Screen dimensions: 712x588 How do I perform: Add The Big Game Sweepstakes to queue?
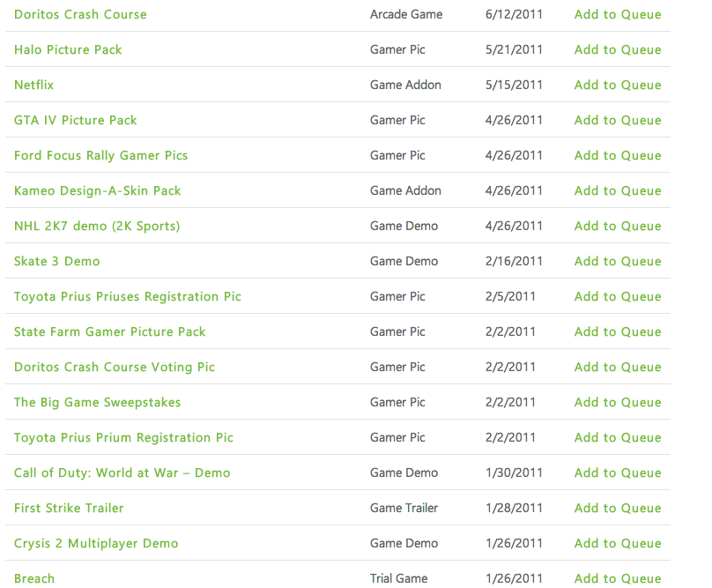618,403
